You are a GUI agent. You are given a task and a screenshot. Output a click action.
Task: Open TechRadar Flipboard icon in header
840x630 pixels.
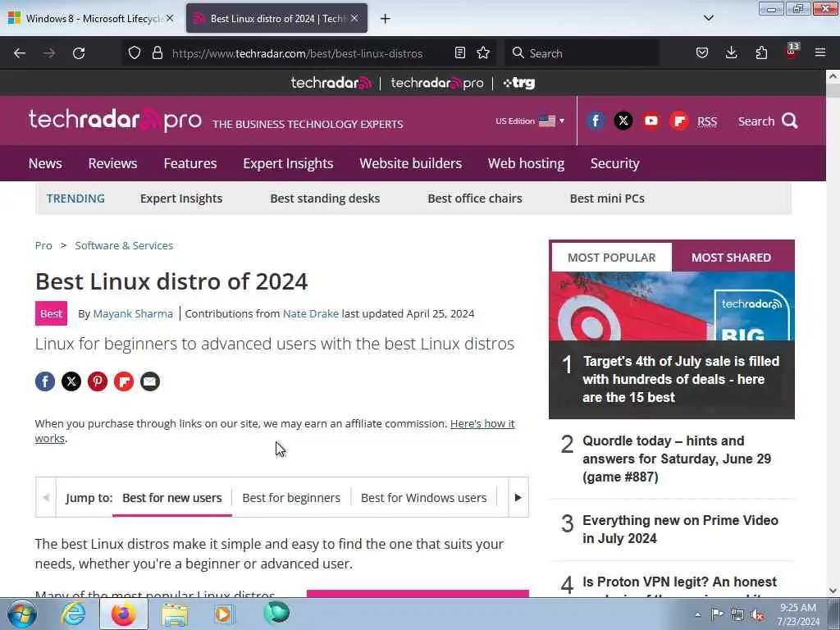(x=678, y=121)
